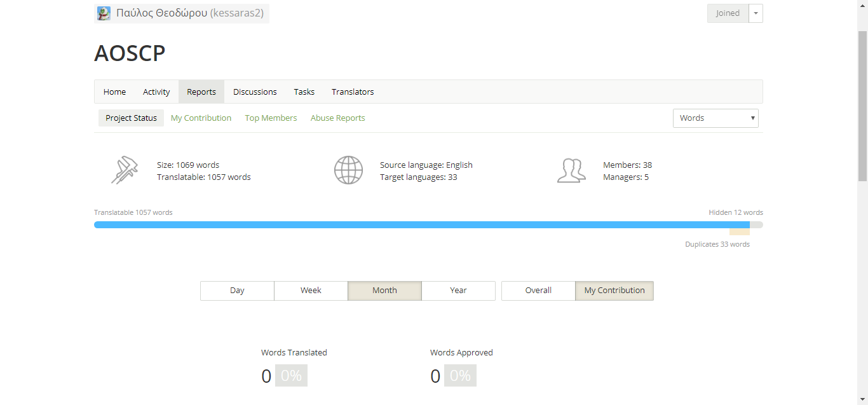Click the 'Translatable: 1057 words' stat text
Image resolution: width=868 pixels, height=405 pixels.
tap(204, 177)
